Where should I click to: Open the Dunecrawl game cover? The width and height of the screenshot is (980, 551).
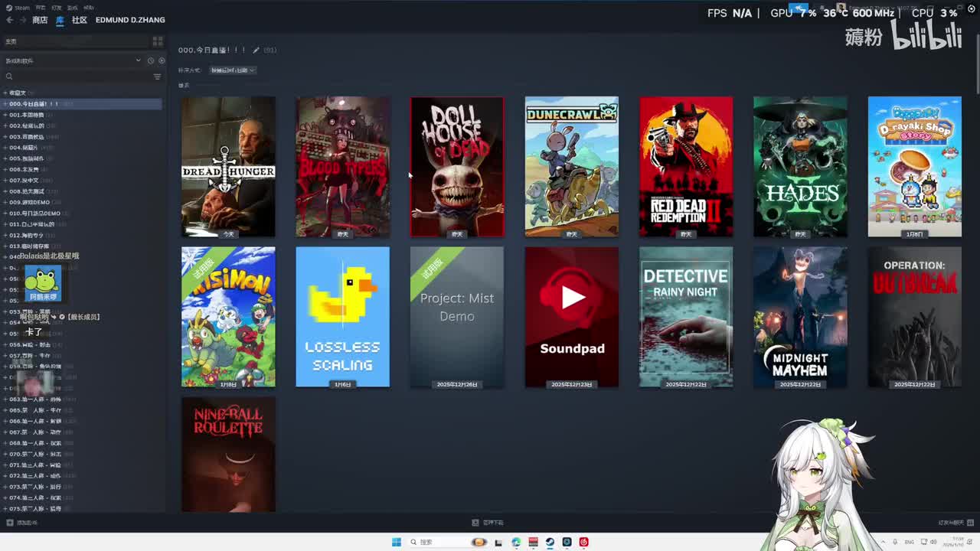[x=572, y=167]
